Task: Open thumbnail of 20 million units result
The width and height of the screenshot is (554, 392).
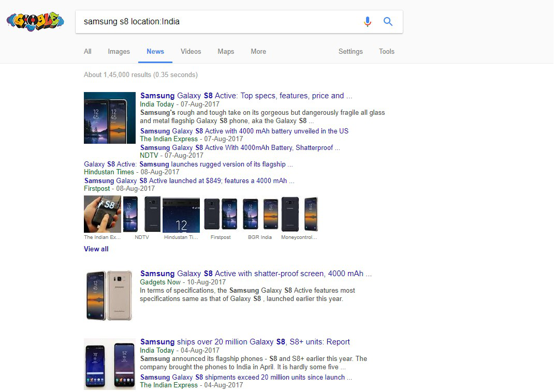Action: pos(110,364)
